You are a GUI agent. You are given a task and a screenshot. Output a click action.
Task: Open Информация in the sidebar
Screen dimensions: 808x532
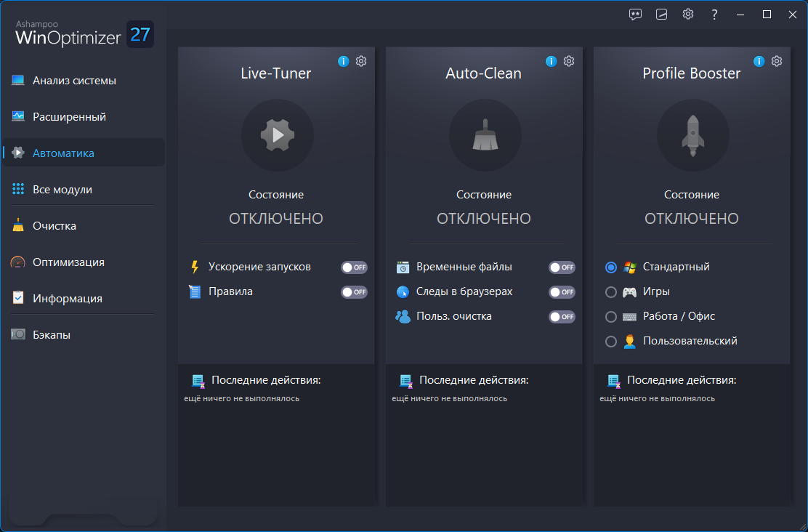84,299
